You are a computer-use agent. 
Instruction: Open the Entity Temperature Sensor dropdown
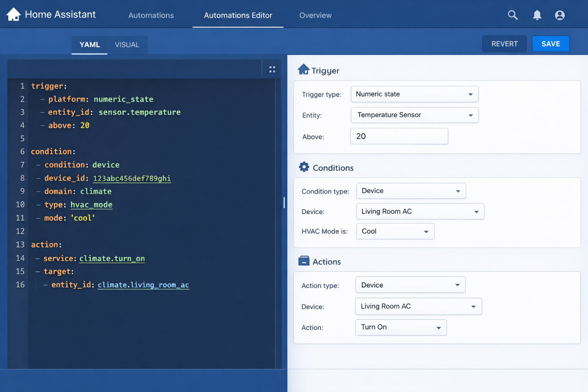[415, 115]
